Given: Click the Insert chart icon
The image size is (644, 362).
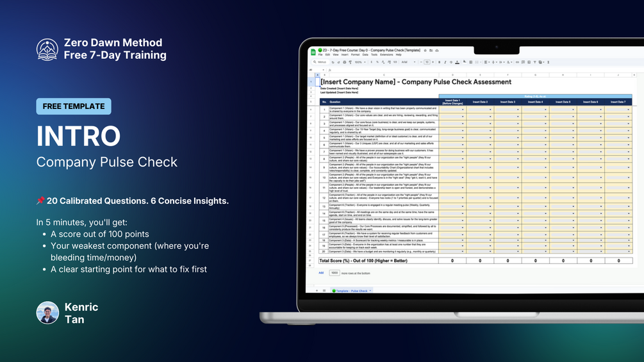Looking at the screenshot, I should [529, 62].
